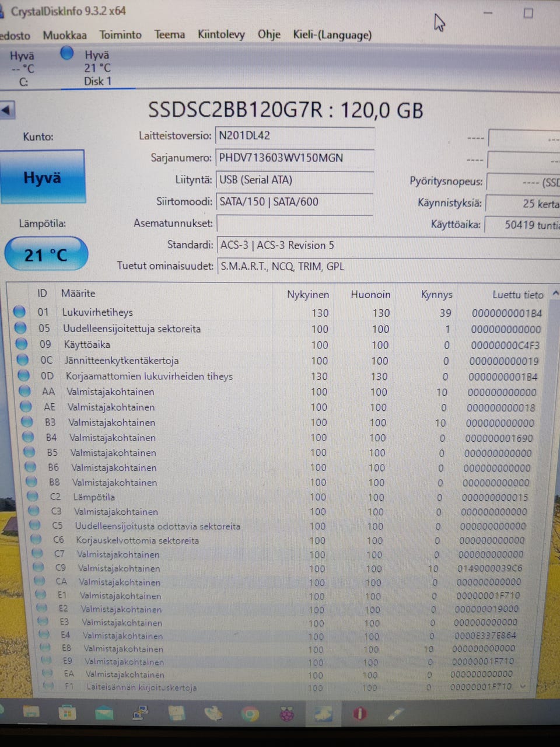Open the Toiminto menu

(120, 34)
